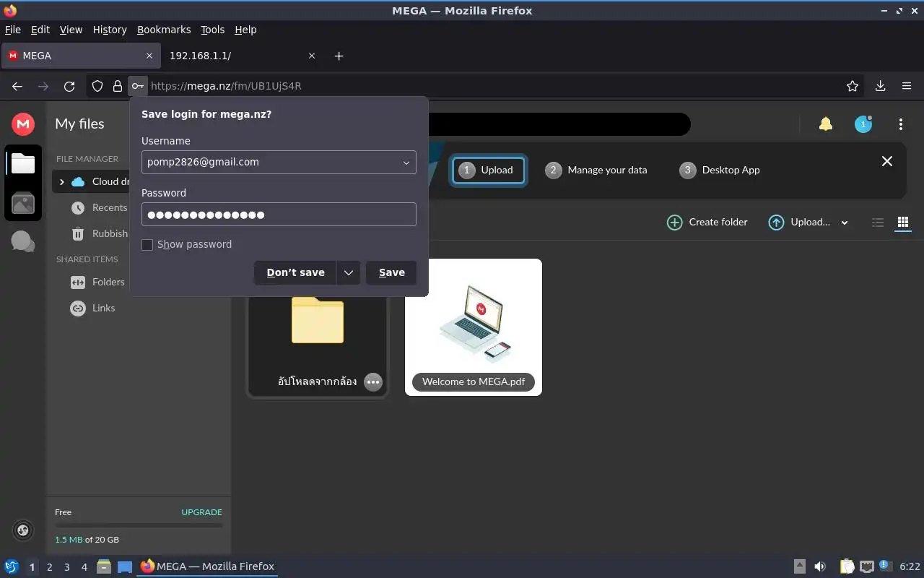This screenshot has width=924, height=578.
Task: Click Create folder
Action: 707,223
